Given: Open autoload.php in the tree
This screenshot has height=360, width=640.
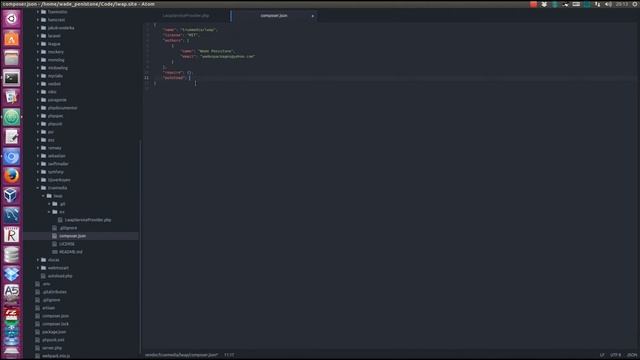Looking at the screenshot, I should click(x=60, y=276).
